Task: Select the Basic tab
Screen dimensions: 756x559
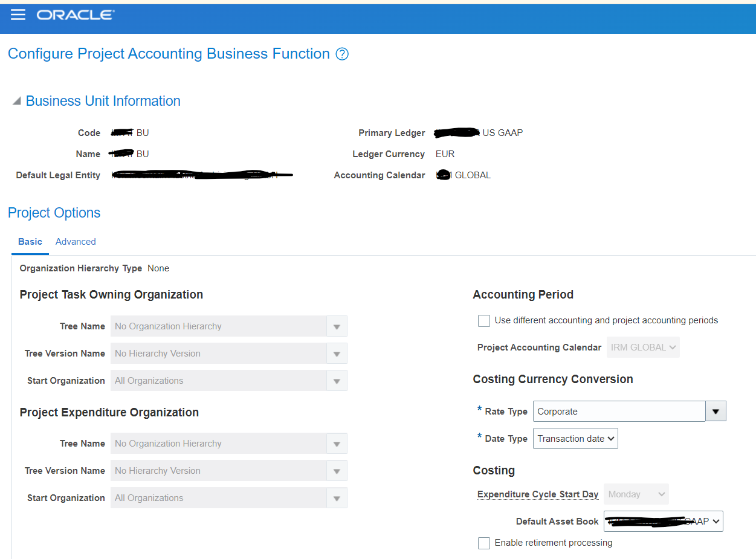Action: [x=30, y=241]
